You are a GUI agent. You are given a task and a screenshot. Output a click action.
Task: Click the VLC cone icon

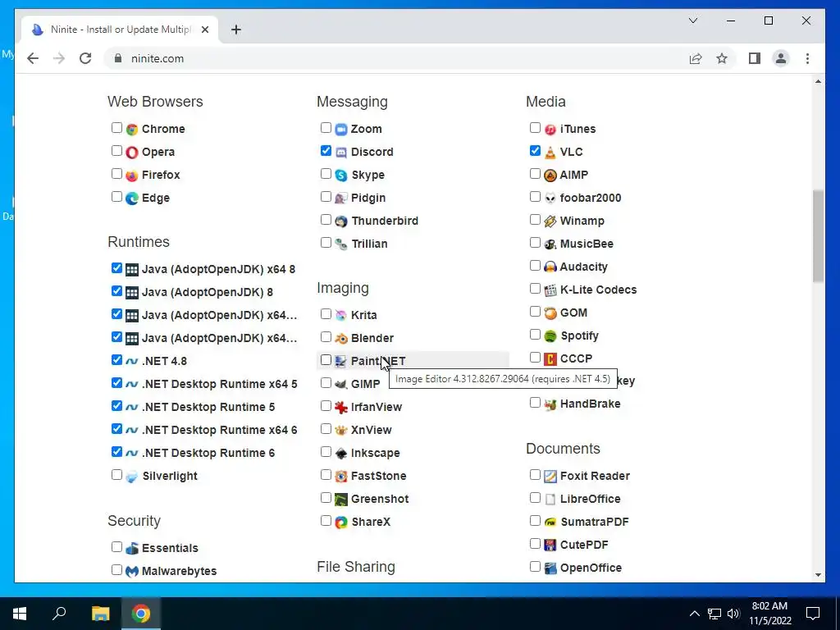pos(550,152)
